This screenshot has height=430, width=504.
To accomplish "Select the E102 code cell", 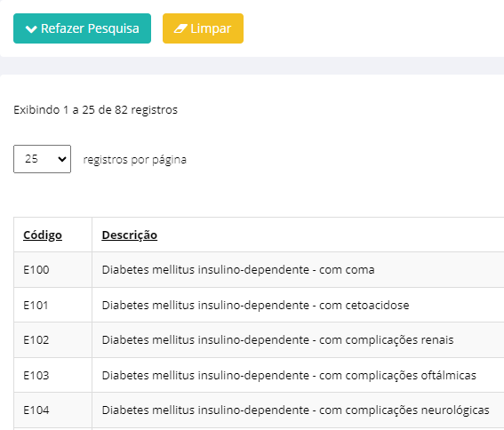I will coord(52,339).
